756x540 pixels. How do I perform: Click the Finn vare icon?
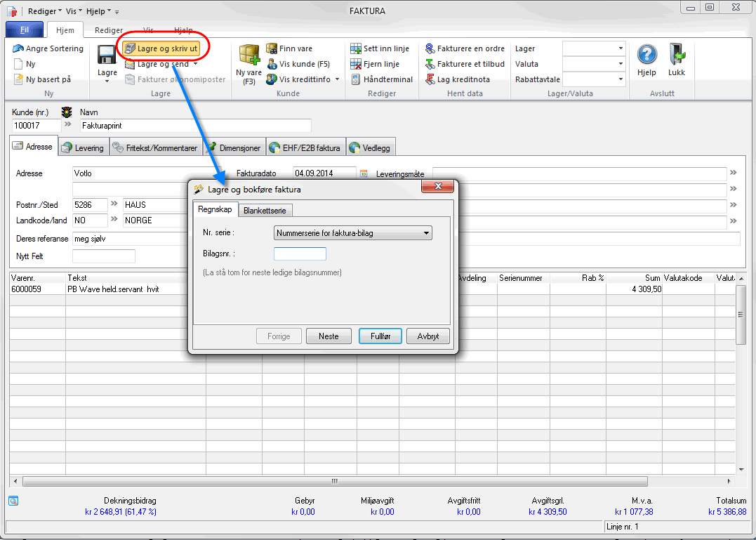pos(272,48)
